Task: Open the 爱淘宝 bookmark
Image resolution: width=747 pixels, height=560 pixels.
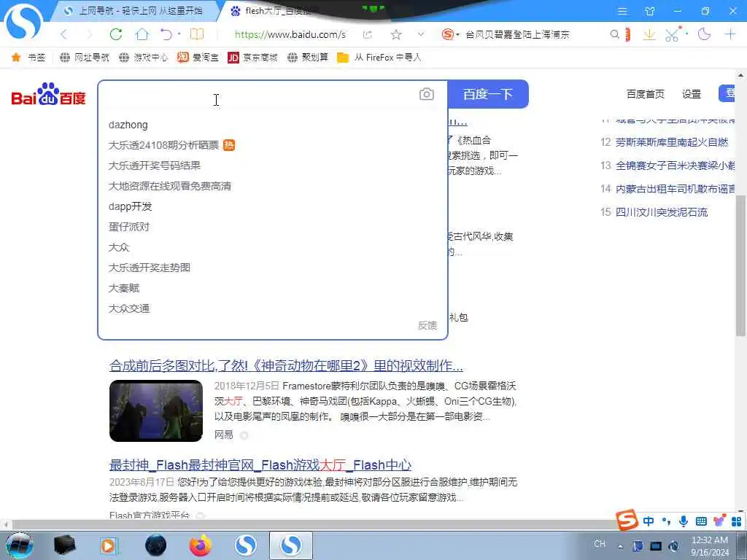Action: click(198, 58)
